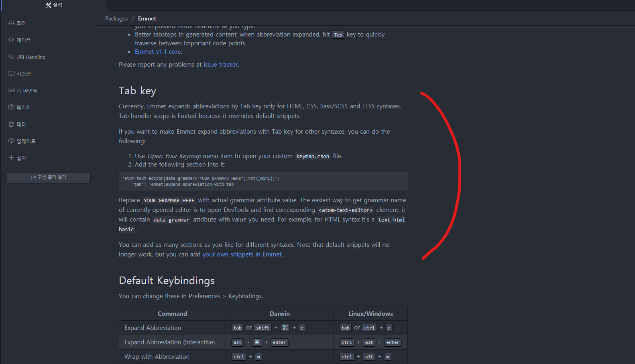The width and height of the screenshot is (635, 364).
Task: Click the Default Keybindings heading
Action: [x=167, y=281]
